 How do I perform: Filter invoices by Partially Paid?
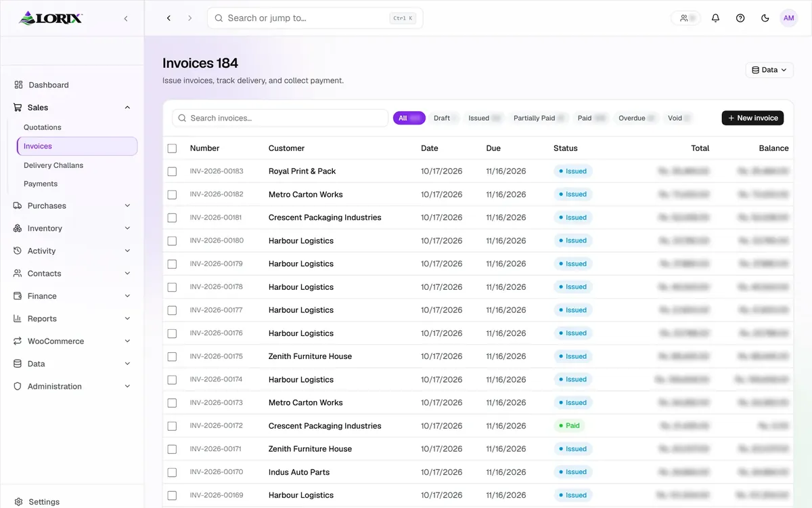click(x=539, y=118)
